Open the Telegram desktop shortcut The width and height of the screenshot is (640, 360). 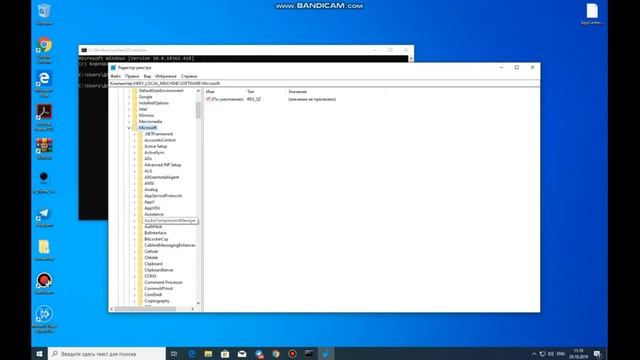coord(44,218)
